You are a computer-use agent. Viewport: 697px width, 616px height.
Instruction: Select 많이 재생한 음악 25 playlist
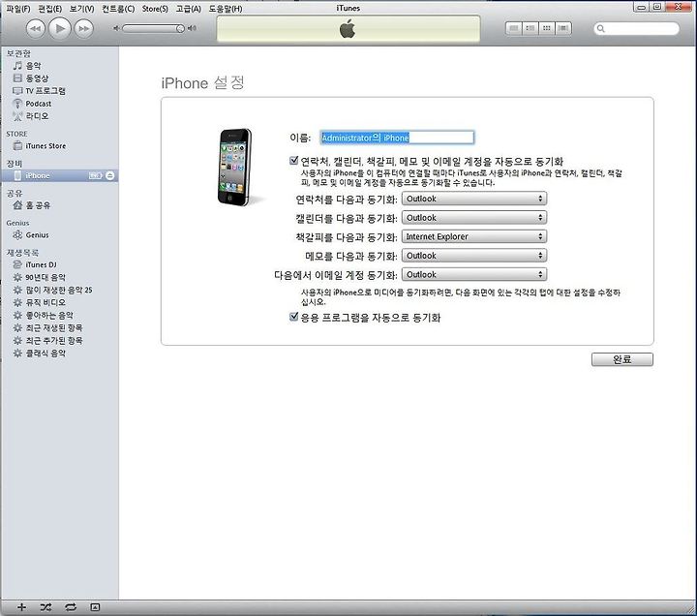point(59,290)
